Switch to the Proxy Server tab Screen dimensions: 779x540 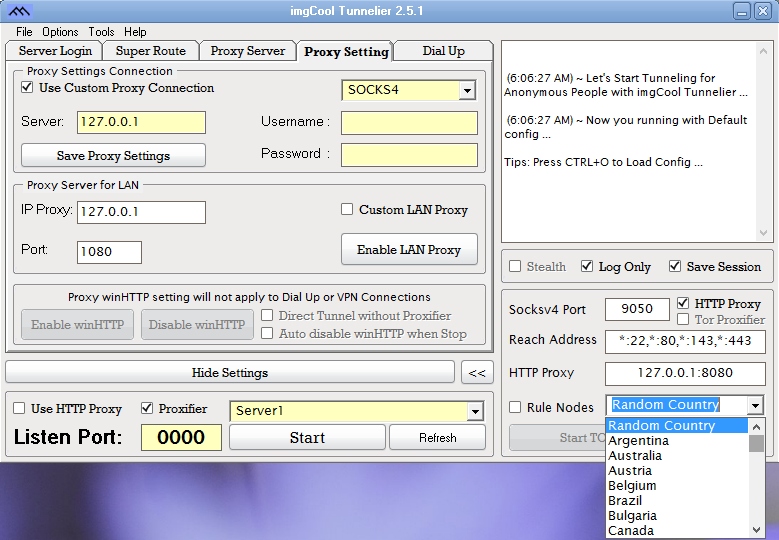pos(247,51)
